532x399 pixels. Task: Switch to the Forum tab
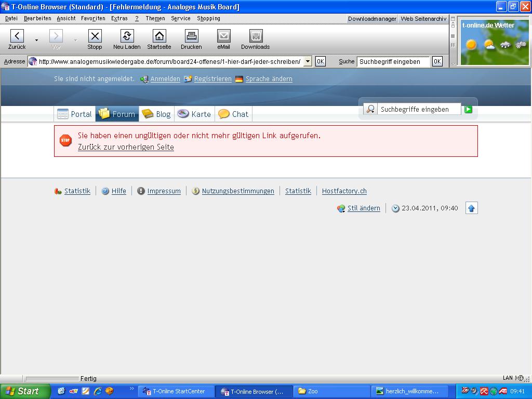tap(117, 114)
